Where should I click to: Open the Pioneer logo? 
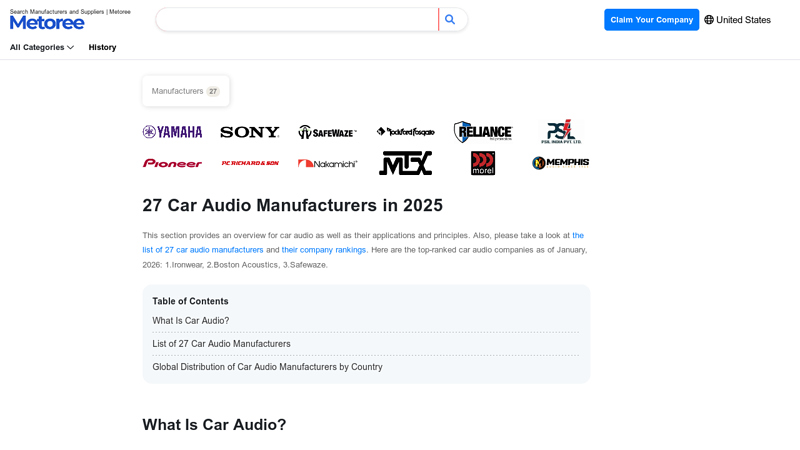172,163
